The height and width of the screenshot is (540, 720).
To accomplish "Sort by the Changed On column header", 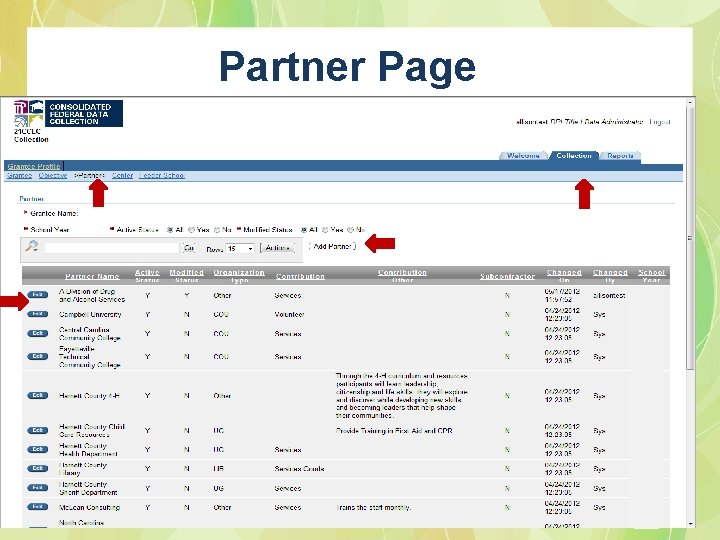I will point(564,276).
